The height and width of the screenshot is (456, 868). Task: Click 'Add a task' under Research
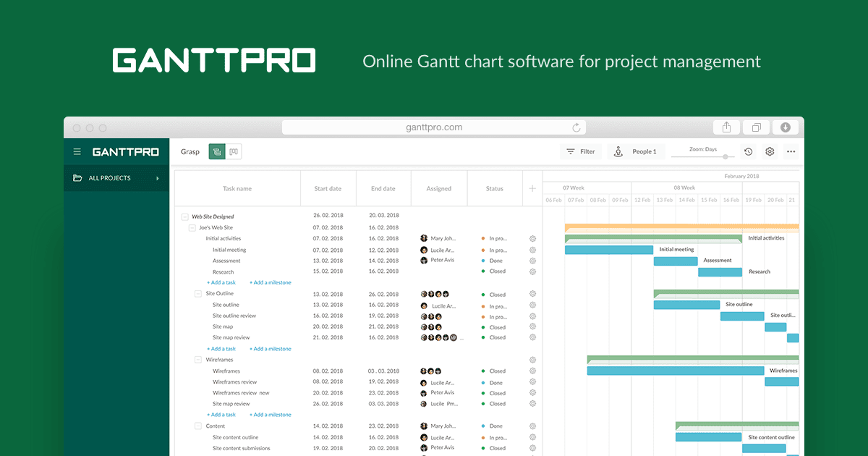pos(221,282)
